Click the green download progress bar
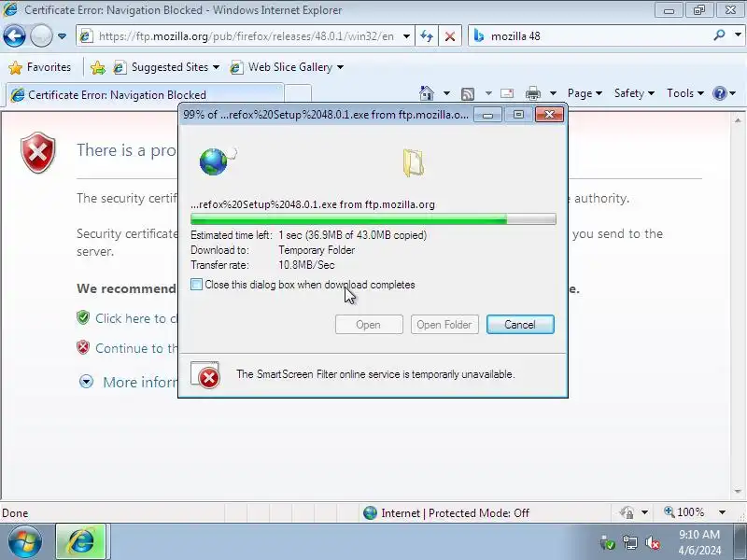 tap(373, 219)
